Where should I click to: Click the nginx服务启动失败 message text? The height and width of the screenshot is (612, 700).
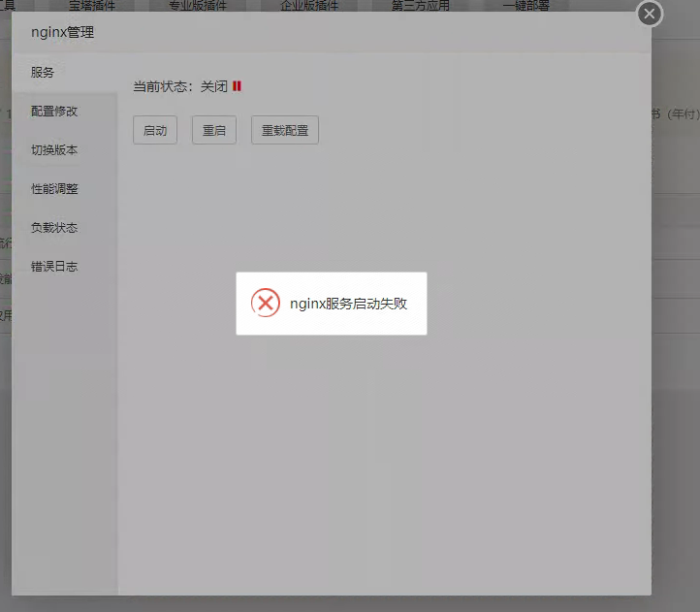point(349,304)
